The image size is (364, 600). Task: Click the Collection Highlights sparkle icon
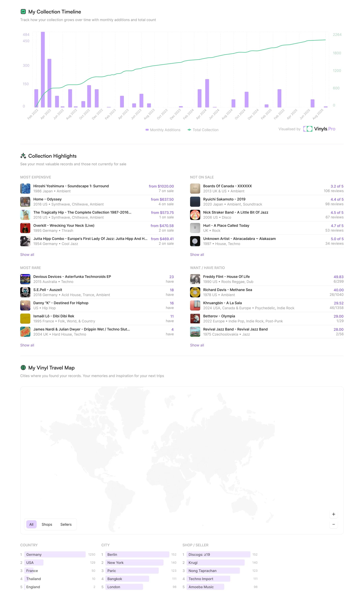click(23, 156)
